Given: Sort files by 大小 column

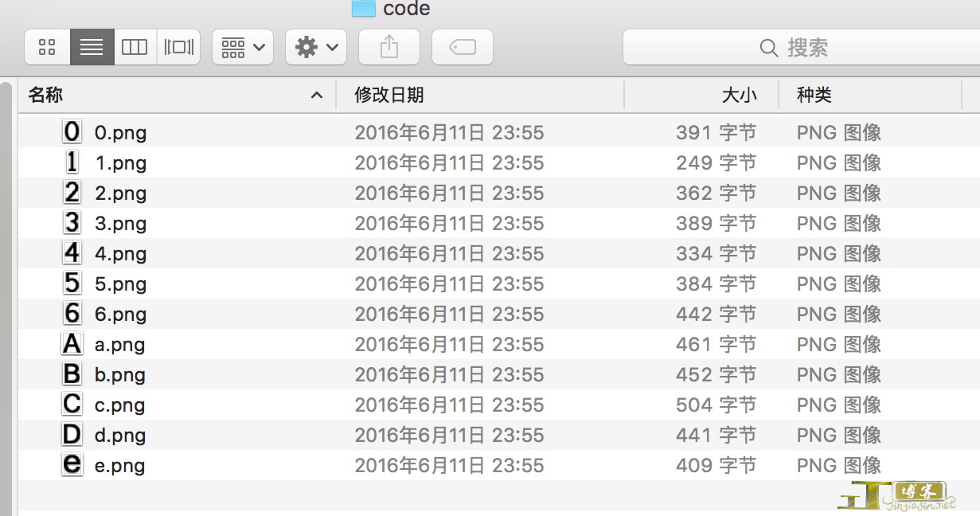Looking at the screenshot, I should 740,95.
